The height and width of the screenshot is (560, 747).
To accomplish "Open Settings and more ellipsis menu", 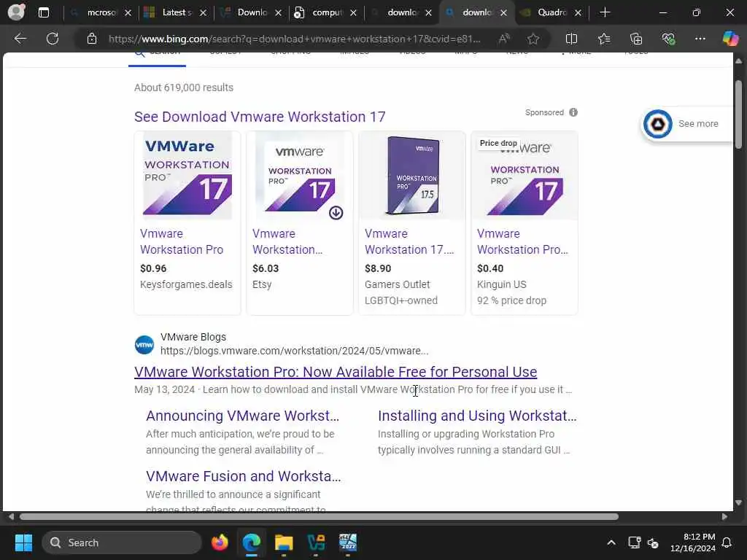I will 700,39.
